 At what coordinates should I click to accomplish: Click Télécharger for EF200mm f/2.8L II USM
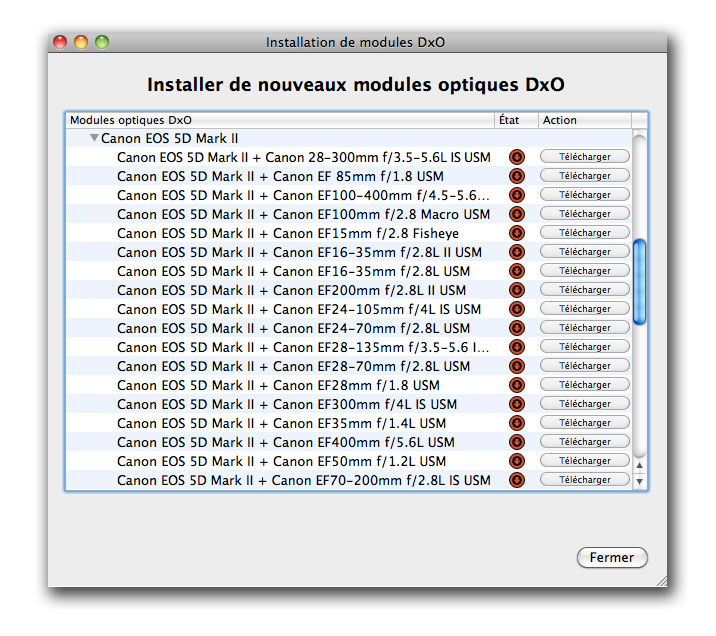[x=584, y=290]
